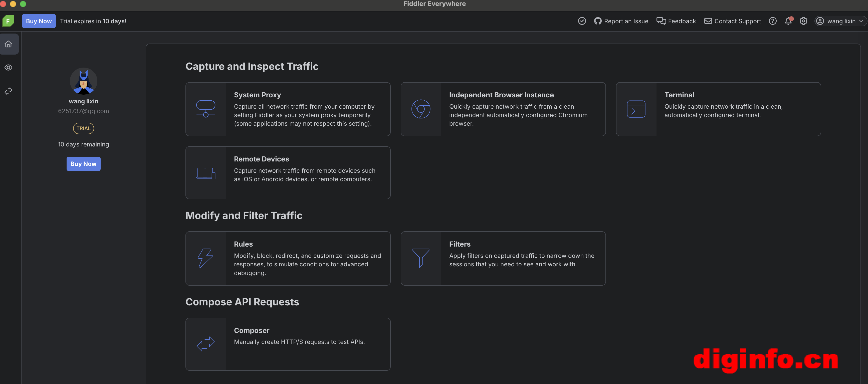
Task: Click the Filters funnel icon
Action: (x=421, y=258)
